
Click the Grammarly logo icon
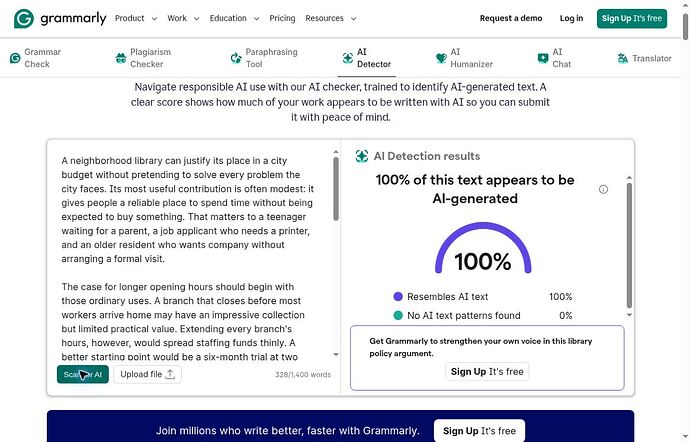24,18
